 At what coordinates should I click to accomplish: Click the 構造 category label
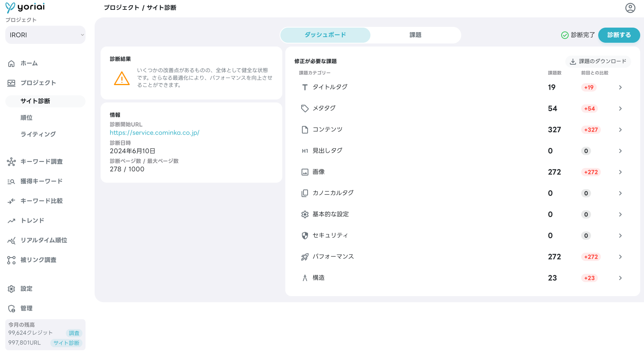click(x=319, y=278)
